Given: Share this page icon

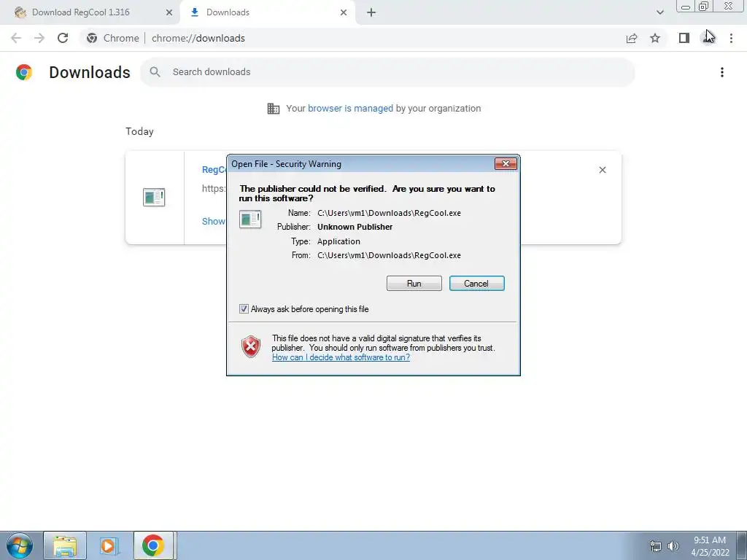Looking at the screenshot, I should click(x=632, y=38).
